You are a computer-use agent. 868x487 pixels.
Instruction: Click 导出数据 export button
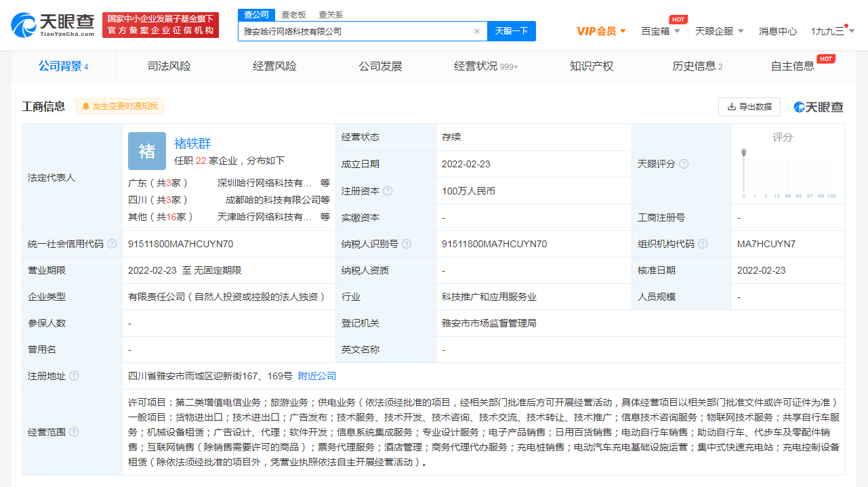pos(749,107)
